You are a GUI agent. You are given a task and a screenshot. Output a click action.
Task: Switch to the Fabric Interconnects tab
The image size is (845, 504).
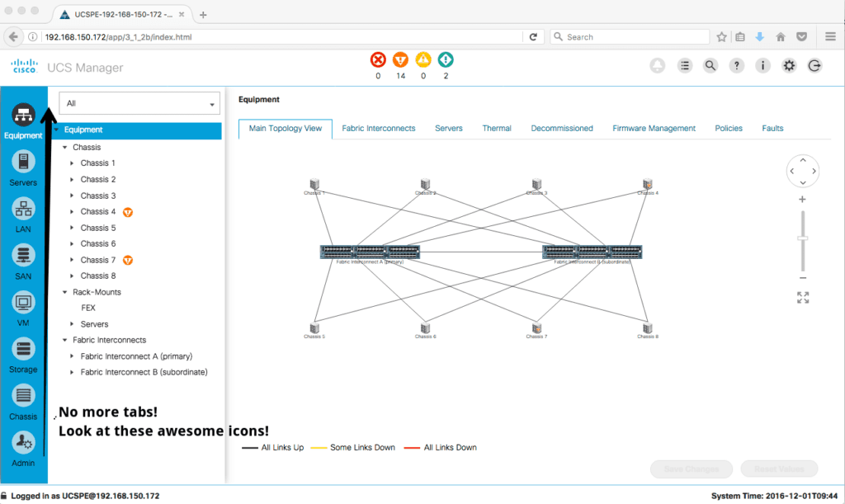pyautogui.click(x=378, y=129)
